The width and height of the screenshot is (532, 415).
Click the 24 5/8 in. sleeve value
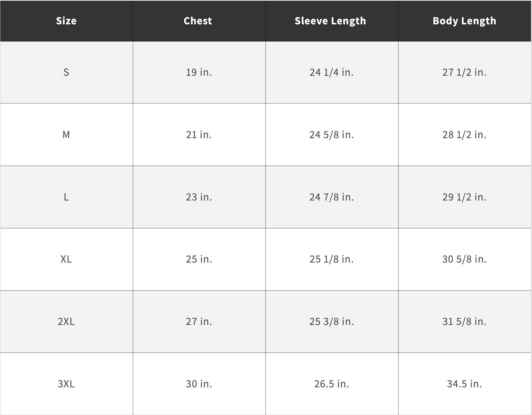(x=332, y=135)
